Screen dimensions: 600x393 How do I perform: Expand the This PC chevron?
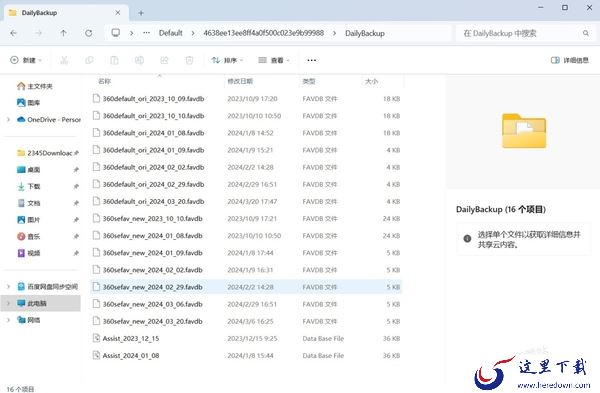pyautogui.click(x=8, y=303)
